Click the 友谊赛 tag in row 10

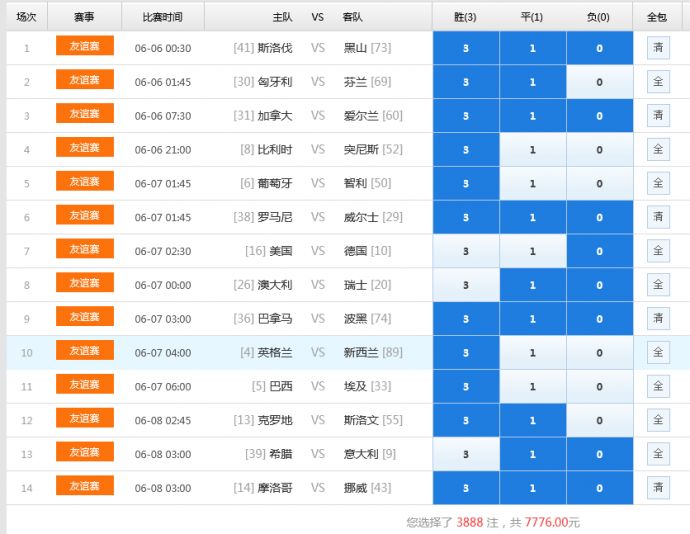pyautogui.click(x=85, y=350)
